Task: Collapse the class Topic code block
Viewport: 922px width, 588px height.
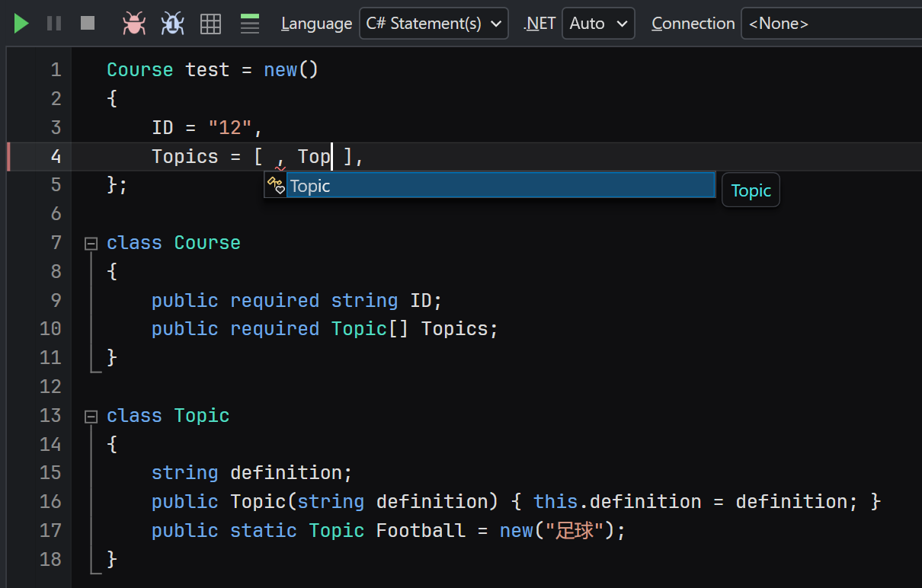Action: pyautogui.click(x=91, y=417)
